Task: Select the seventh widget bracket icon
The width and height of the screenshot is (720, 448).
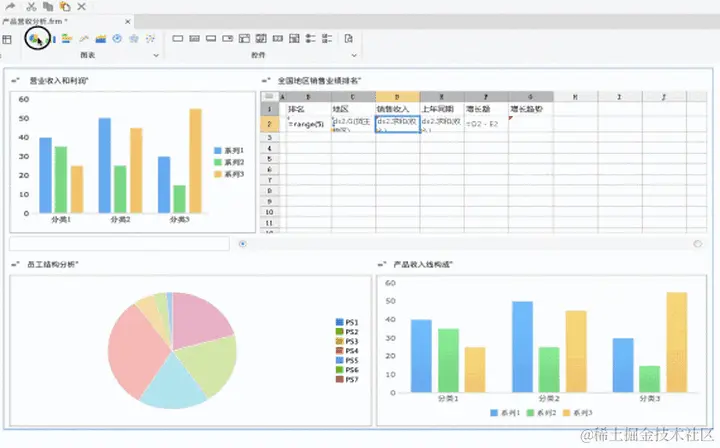Action: [x=278, y=39]
